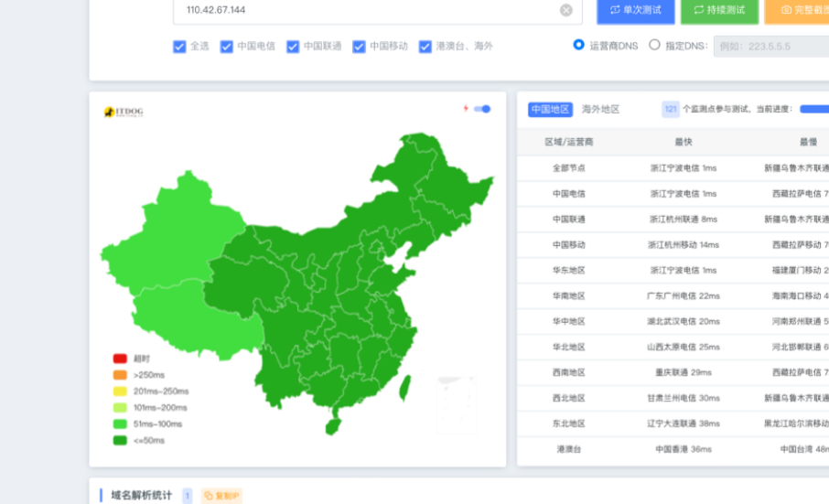The height and width of the screenshot is (504, 829).
Task: Toggle the blue switch above the map
Action: tap(482, 109)
